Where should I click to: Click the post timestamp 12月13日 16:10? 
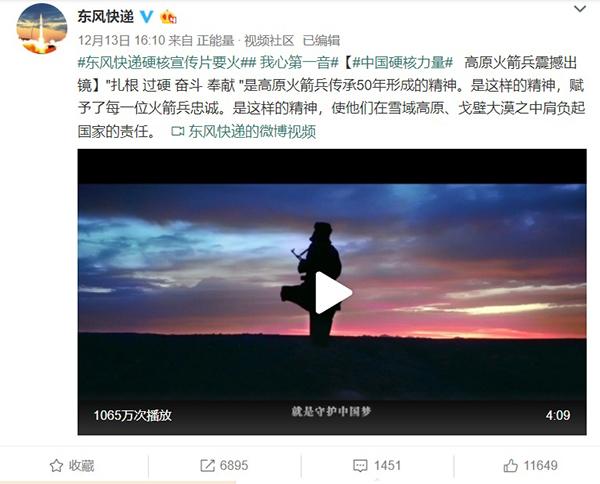[x=121, y=41]
